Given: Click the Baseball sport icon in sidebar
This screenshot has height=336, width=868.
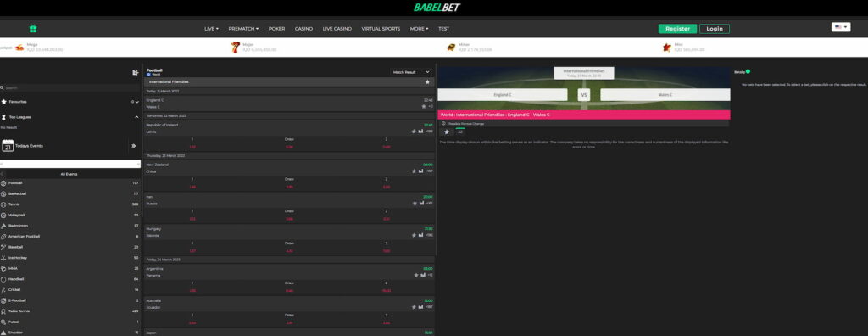Looking at the screenshot, I should (3, 247).
